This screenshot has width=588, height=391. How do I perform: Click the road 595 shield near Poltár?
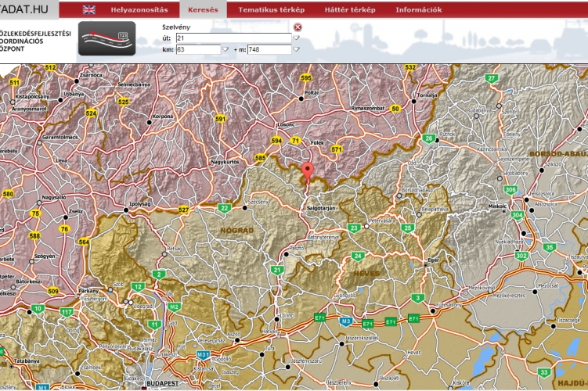[x=306, y=78]
